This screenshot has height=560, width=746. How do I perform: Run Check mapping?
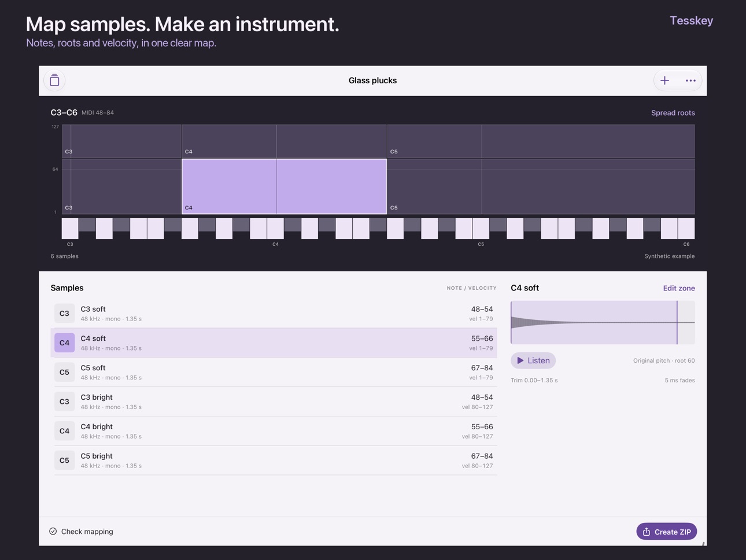81,532
